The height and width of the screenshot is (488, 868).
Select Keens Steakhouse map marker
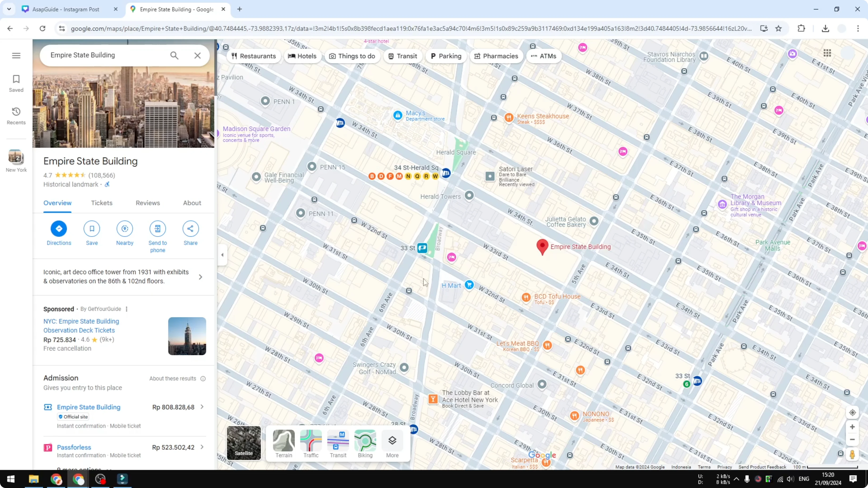[509, 118]
